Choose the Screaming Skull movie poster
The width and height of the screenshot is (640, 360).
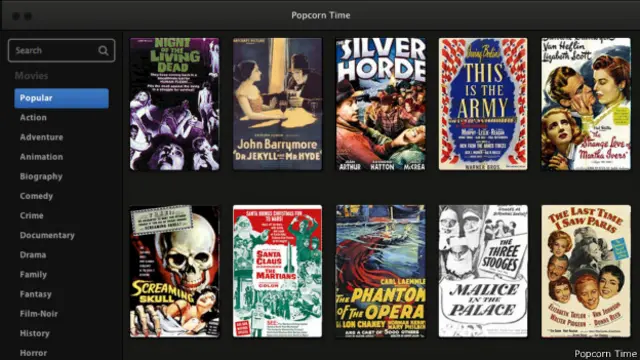coord(174,271)
